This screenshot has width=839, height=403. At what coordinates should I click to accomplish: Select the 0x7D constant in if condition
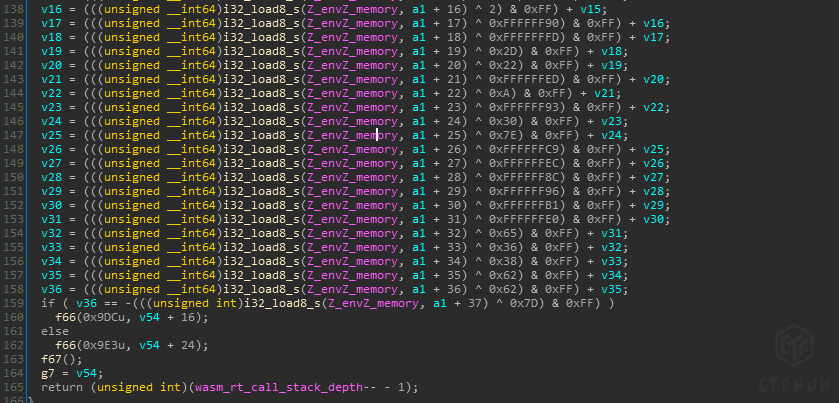pos(521,303)
